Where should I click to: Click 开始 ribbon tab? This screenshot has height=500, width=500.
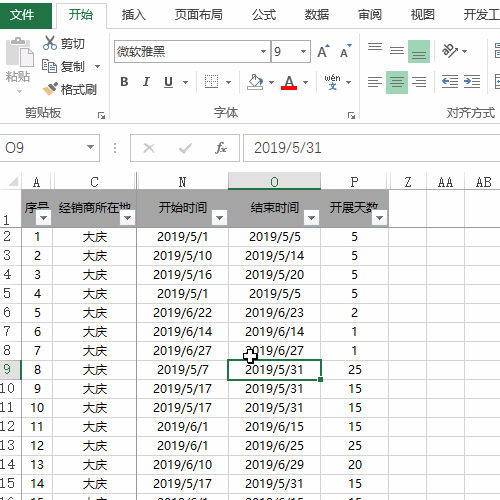(x=81, y=15)
